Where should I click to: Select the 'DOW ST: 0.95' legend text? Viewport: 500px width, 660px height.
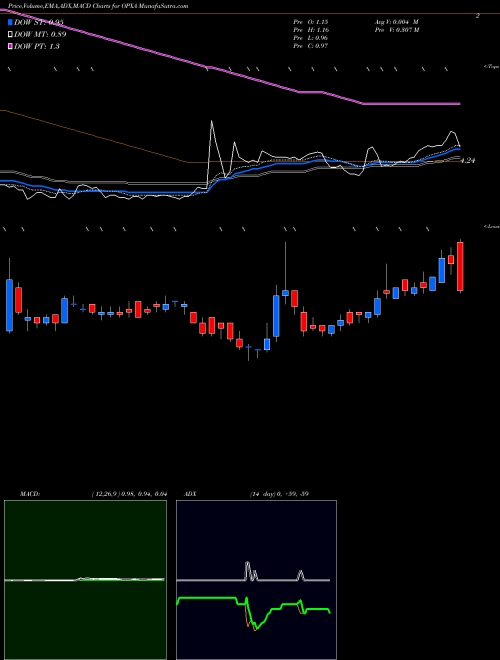coord(39,22)
